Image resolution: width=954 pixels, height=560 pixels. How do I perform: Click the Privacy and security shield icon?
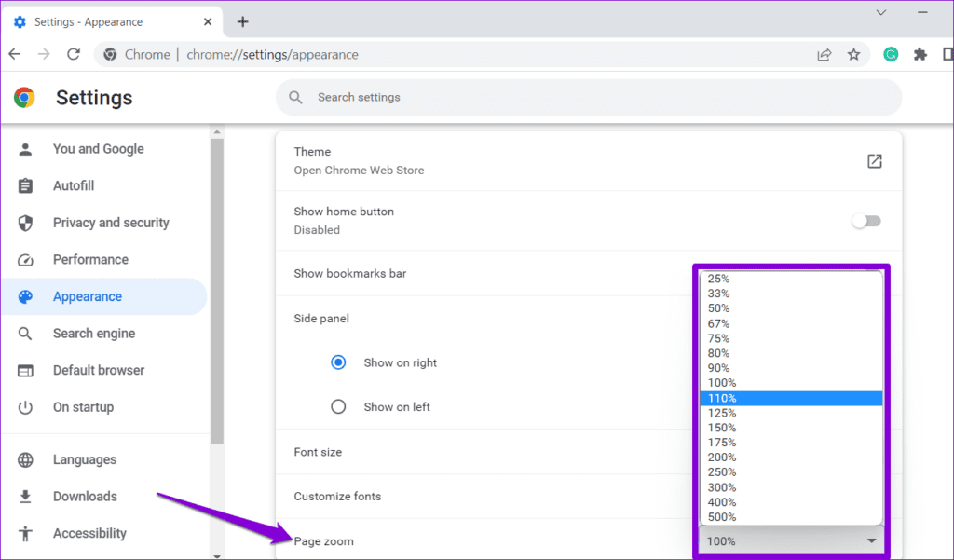coord(25,223)
